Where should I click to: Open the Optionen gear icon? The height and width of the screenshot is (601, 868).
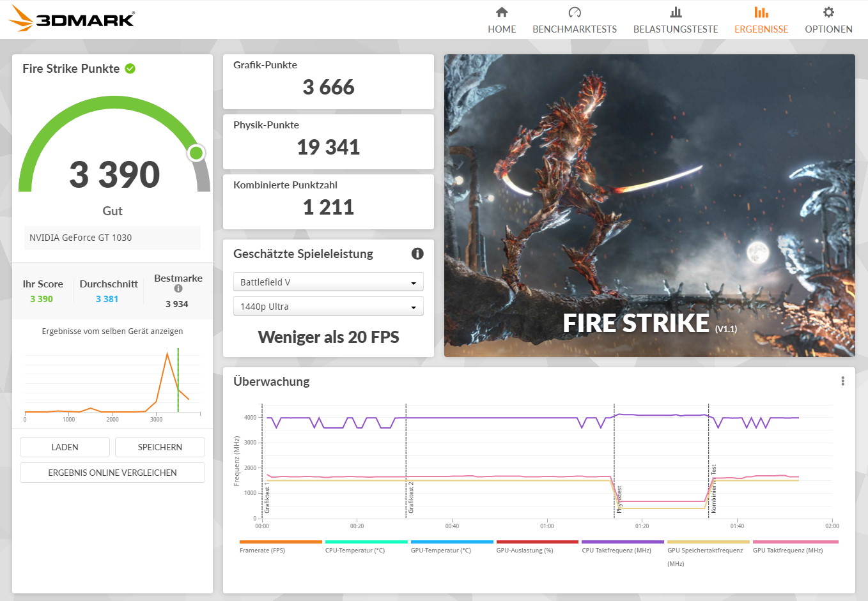828,12
